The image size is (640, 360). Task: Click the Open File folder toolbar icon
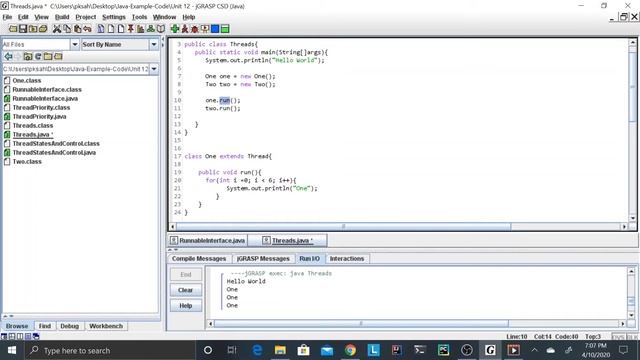(x=13, y=29)
